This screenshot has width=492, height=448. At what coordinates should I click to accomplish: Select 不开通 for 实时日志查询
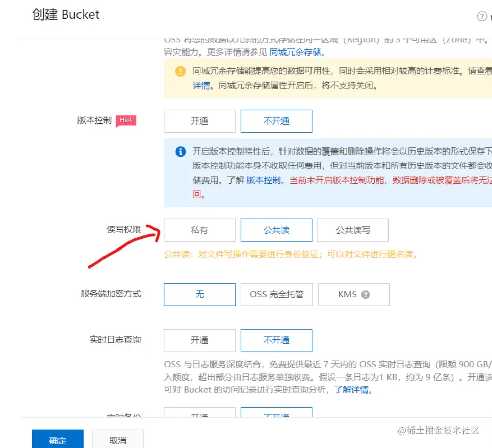(x=276, y=340)
